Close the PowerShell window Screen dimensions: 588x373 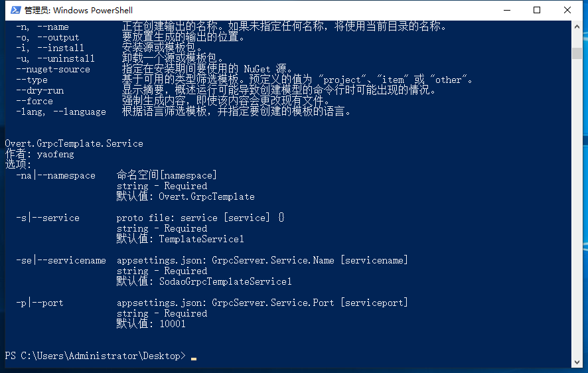click(x=567, y=10)
